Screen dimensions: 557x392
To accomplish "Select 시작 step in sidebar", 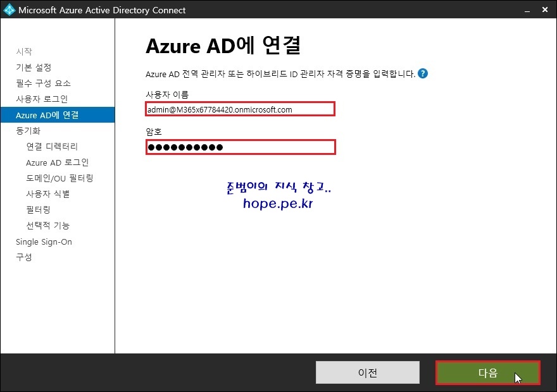I will [24, 51].
